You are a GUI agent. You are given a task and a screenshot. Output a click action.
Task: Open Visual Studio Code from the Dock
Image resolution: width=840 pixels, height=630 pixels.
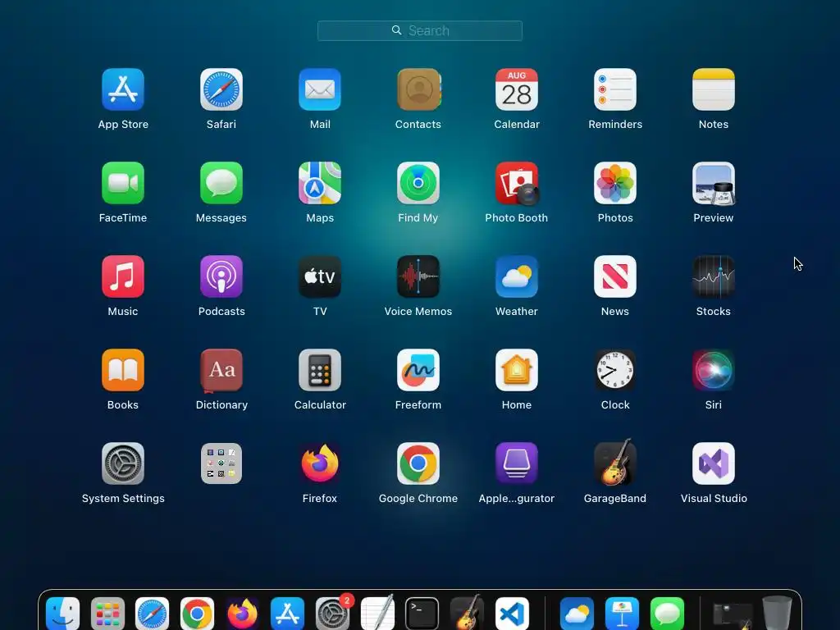(512, 614)
